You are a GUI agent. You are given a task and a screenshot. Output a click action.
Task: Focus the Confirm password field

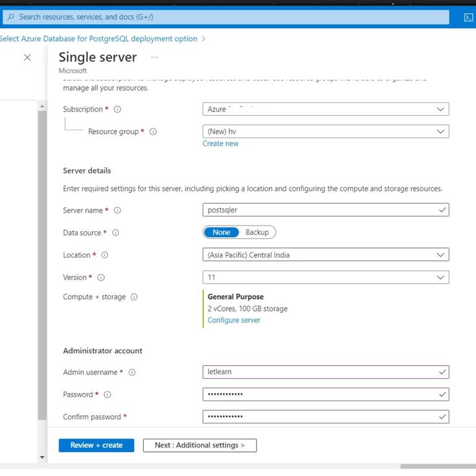tap(326, 416)
